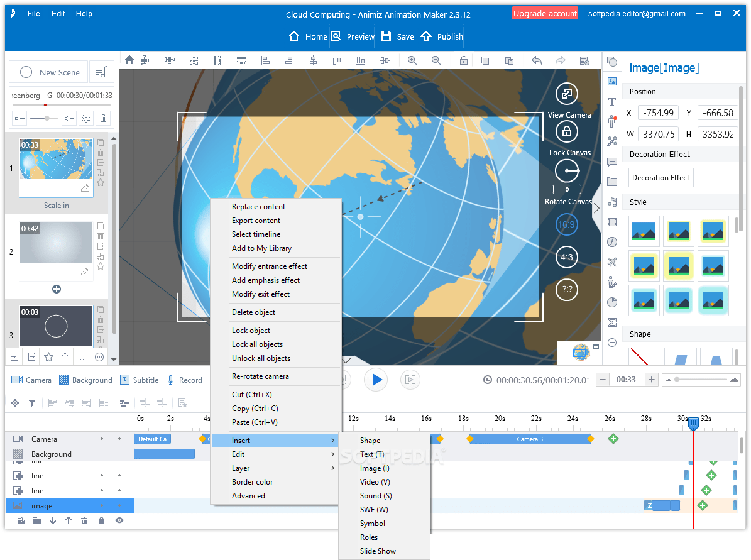Image resolution: width=751 pixels, height=560 pixels.
Task: Click the Preview button
Action: point(353,36)
